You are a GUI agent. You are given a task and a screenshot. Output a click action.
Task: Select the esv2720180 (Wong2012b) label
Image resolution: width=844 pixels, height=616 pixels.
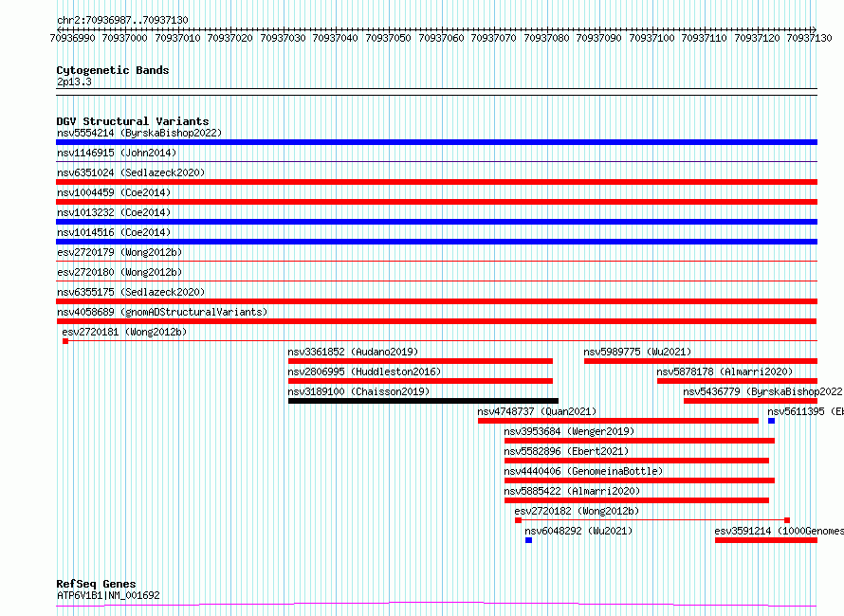point(119,272)
